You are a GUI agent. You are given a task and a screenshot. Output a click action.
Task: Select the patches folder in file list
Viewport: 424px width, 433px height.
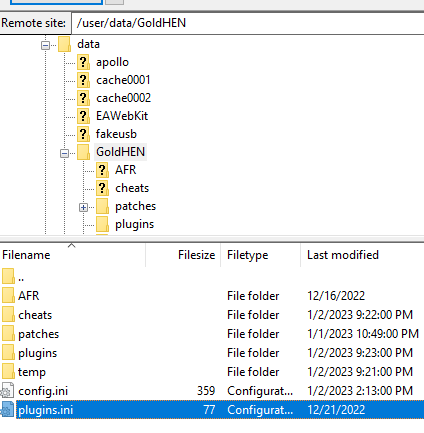(212, 334)
